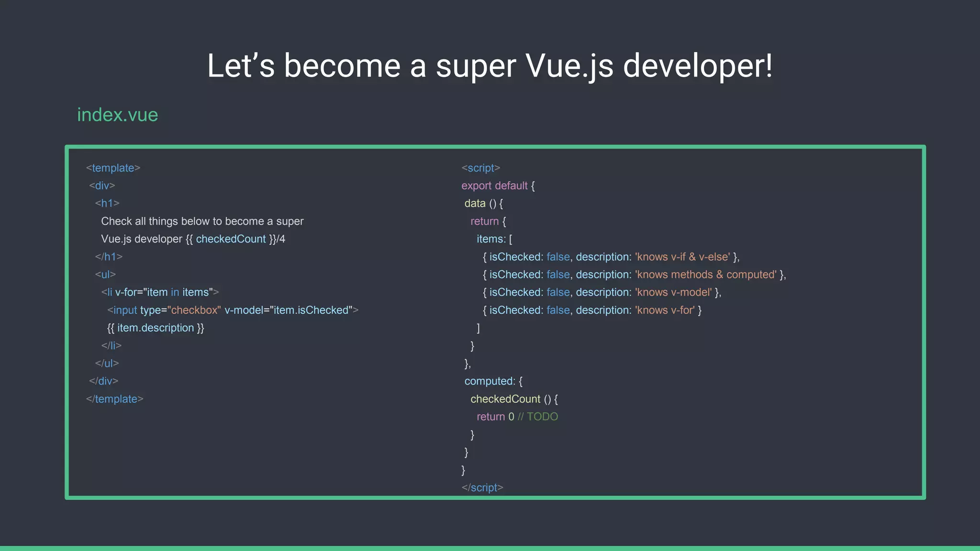Click the closing </div> tag
The height and width of the screenshot is (551, 980).
pyautogui.click(x=103, y=381)
